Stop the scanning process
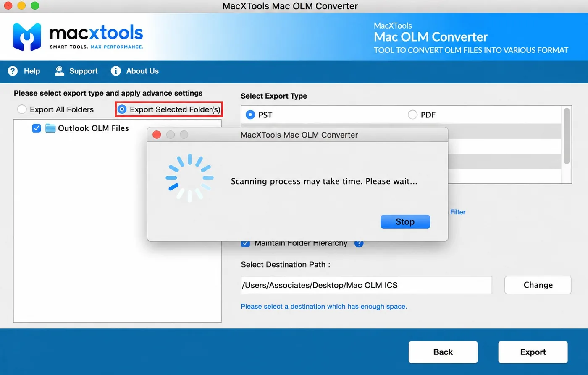The width and height of the screenshot is (588, 375). (405, 221)
